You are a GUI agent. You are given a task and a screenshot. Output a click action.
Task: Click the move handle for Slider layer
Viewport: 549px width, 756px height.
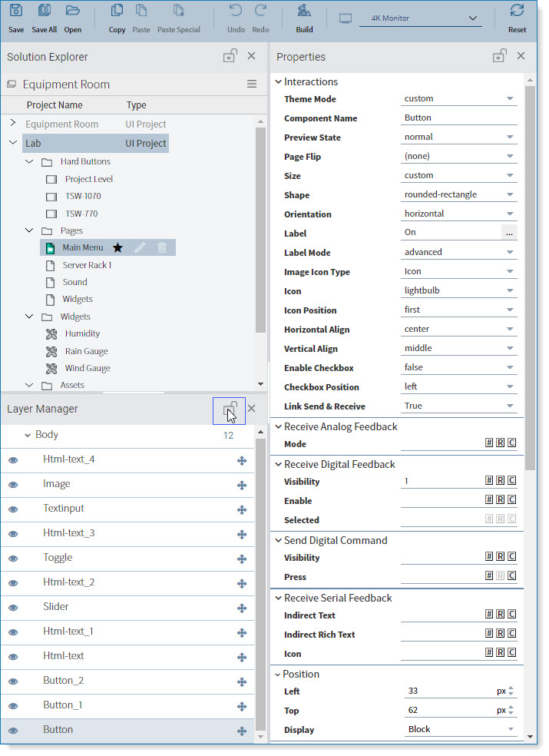242,608
